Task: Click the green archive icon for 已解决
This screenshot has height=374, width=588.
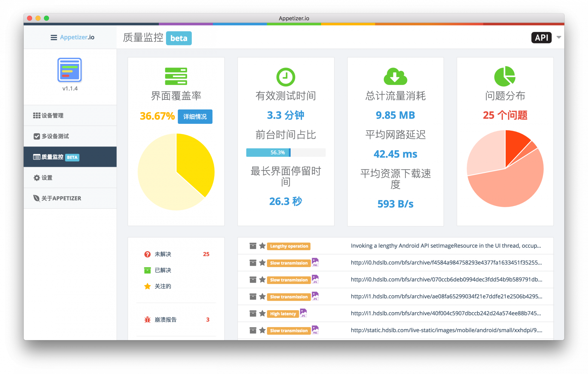Action: 147,270
